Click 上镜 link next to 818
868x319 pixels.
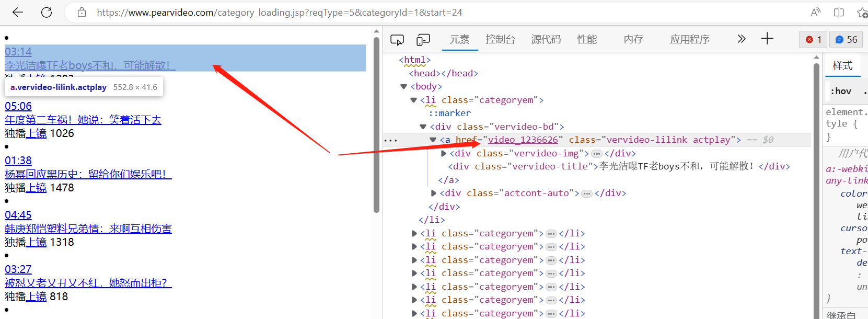coord(36,297)
